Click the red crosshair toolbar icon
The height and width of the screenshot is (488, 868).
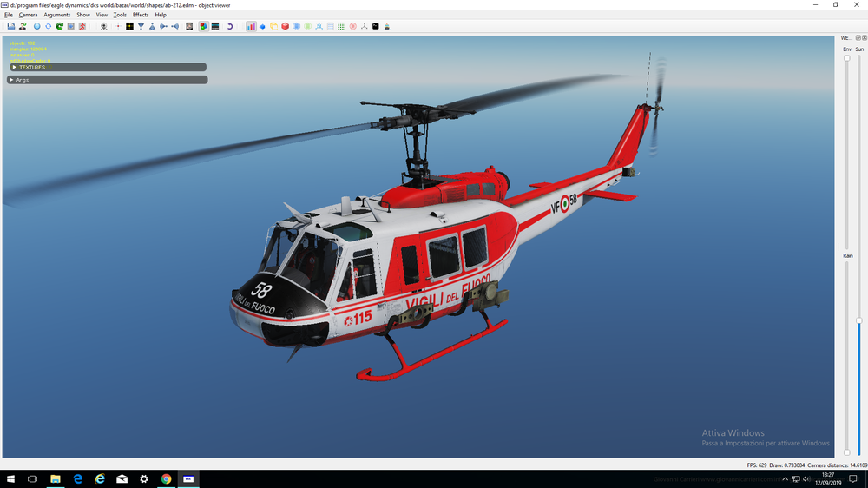point(117,26)
